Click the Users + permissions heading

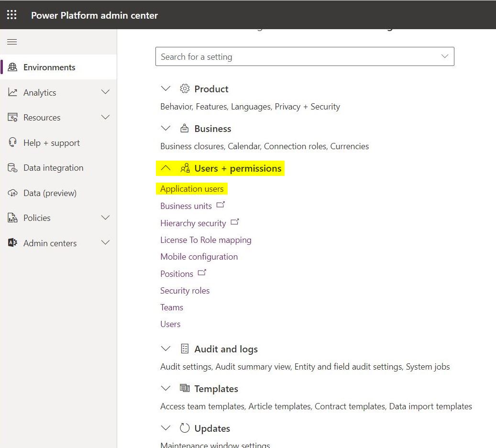click(238, 168)
